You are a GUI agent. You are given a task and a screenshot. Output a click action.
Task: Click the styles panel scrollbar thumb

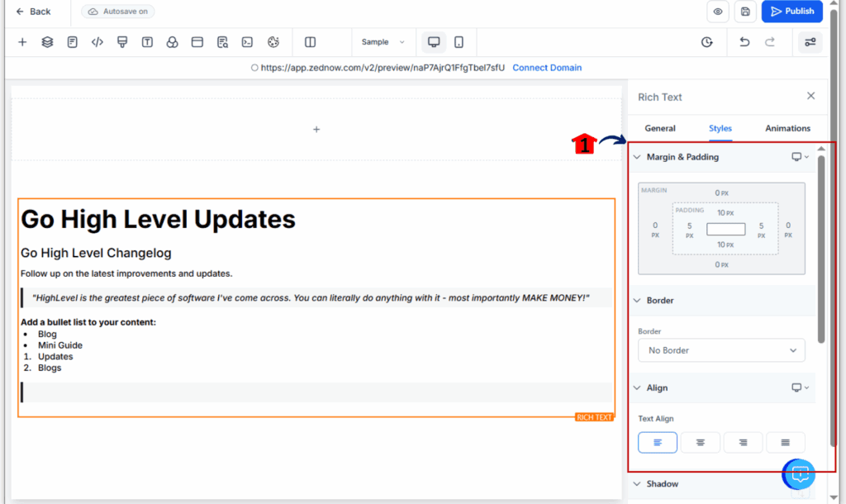click(821, 249)
